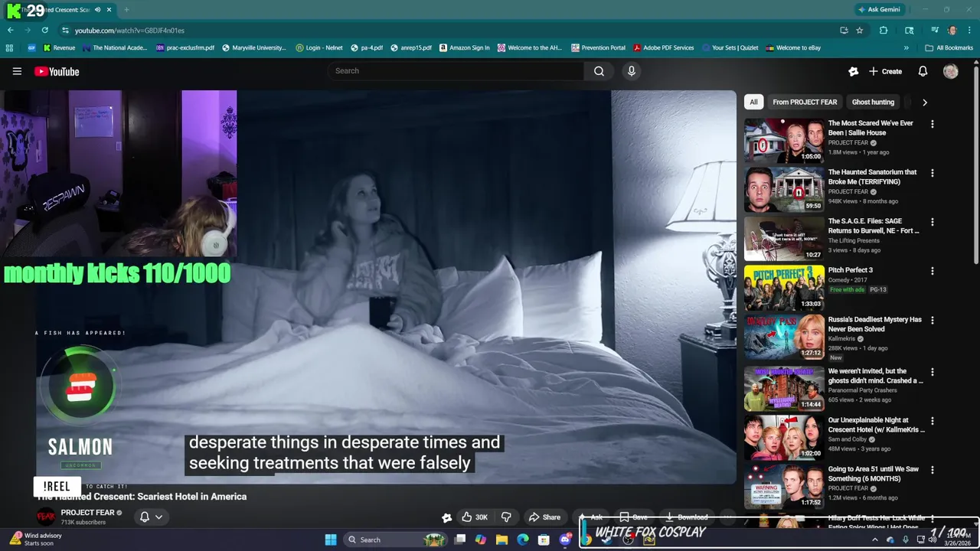Click into the YouTube search field
This screenshot has height=551, width=980.
(x=456, y=71)
